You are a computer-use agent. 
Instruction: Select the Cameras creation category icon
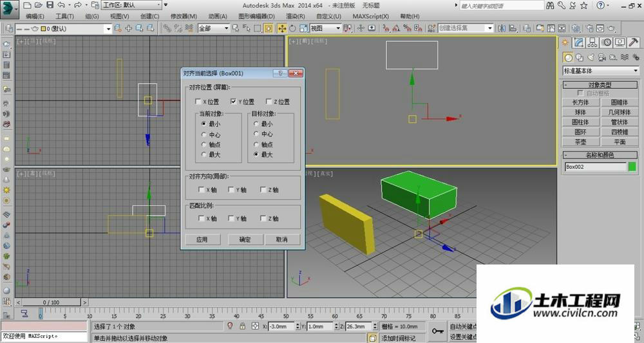click(x=602, y=57)
